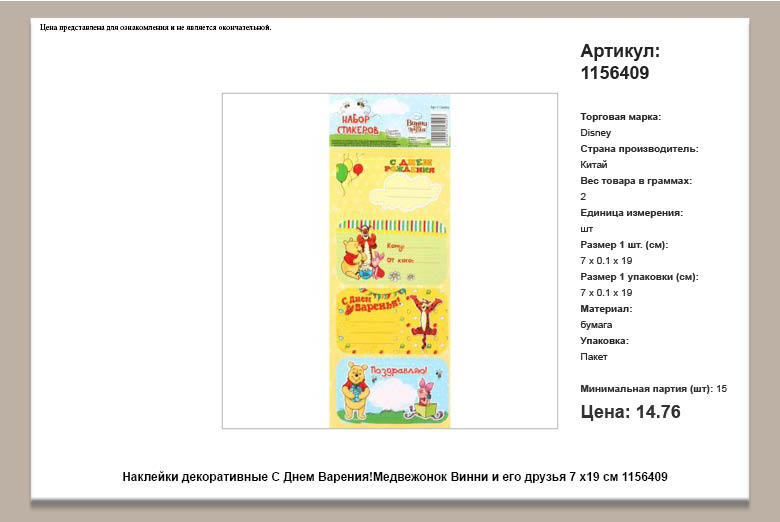Select the 'Единица измерения:' label

[x=631, y=212]
